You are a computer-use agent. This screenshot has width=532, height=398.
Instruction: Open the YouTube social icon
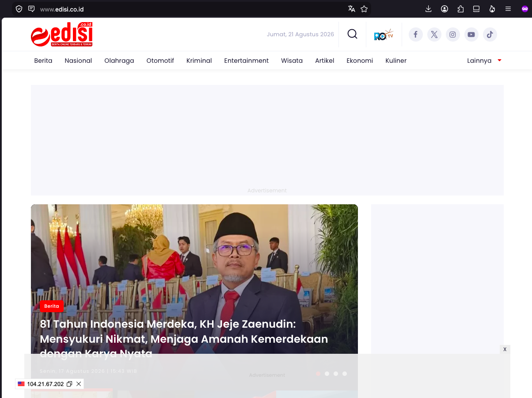pyautogui.click(x=471, y=34)
